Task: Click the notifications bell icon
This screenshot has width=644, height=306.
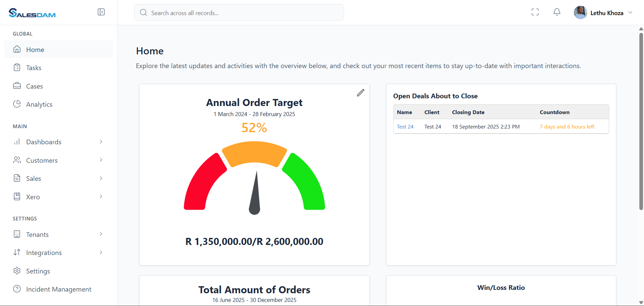Action: 557,12
